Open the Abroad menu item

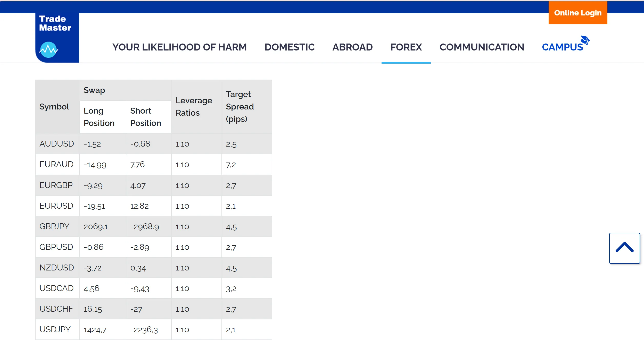pyautogui.click(x=352, y=47)
